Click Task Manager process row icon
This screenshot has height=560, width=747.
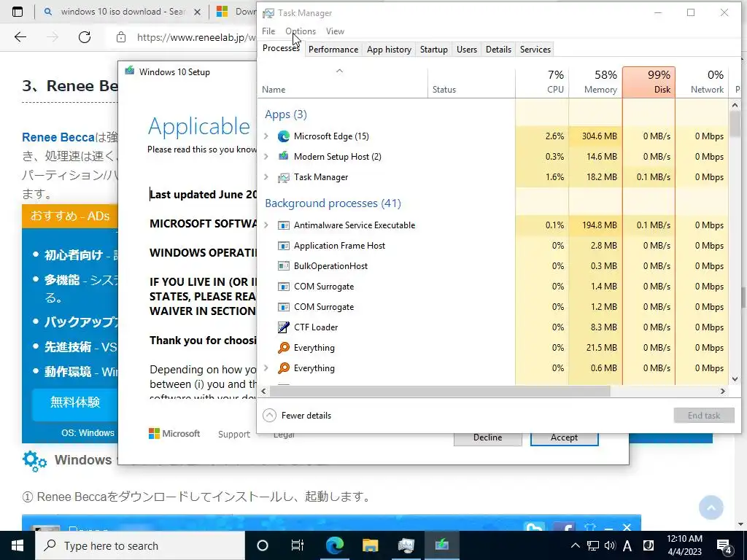[x=284, y=177]
